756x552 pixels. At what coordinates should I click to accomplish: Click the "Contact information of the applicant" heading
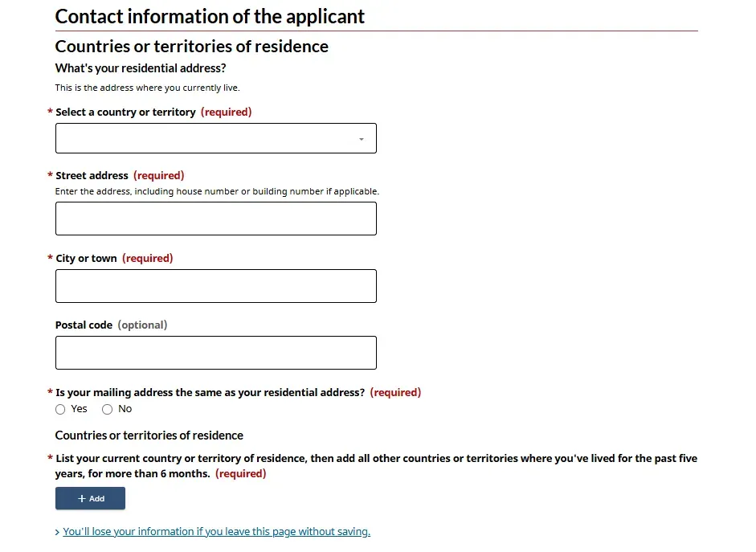coord(210,17)
